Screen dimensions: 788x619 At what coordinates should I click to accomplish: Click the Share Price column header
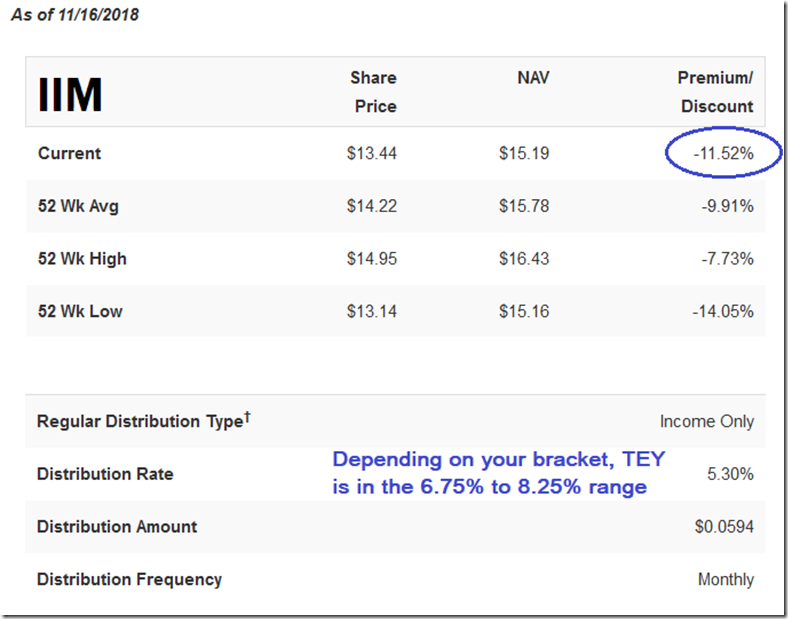tap(373, 91)
